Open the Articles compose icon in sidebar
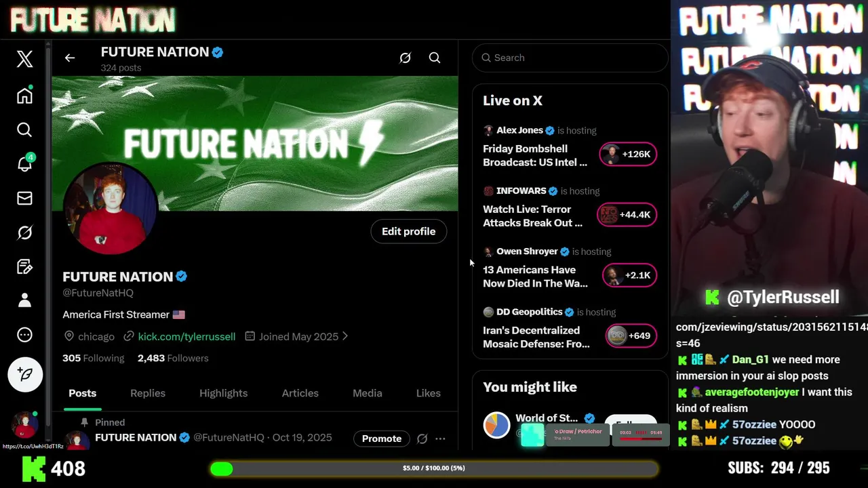The image size is (868, 488). tap(24, 266)
